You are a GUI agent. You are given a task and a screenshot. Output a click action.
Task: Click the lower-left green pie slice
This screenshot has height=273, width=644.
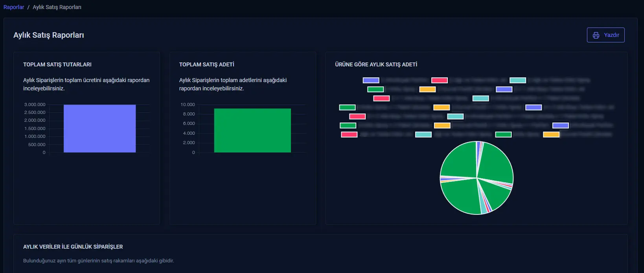point(460,196)
